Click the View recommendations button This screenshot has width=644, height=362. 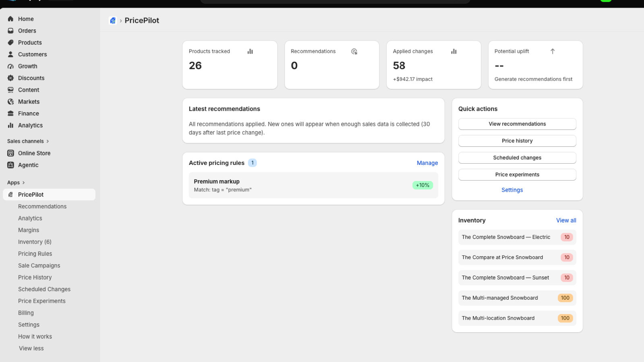(x=517, y=124)
